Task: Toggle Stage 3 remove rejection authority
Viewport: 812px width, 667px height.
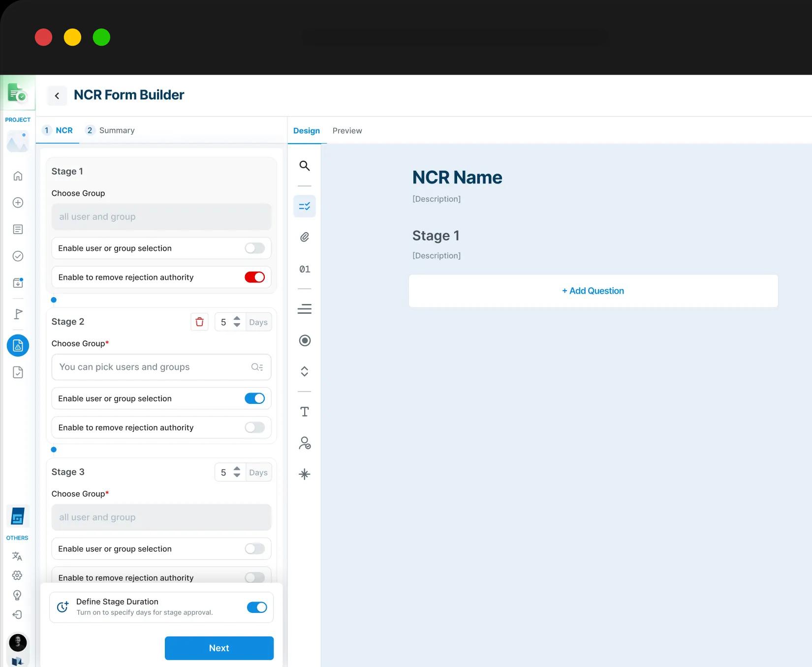Action: 255,577
